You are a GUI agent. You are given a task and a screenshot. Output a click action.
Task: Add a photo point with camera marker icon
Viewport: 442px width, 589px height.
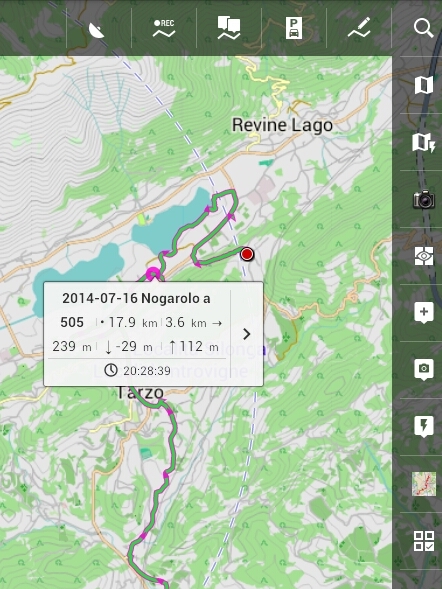coord(424,370)
